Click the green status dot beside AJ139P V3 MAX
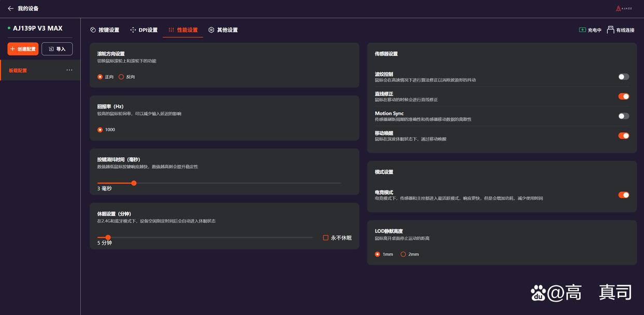This screenshot has height=315, width=644. [9, 28]
